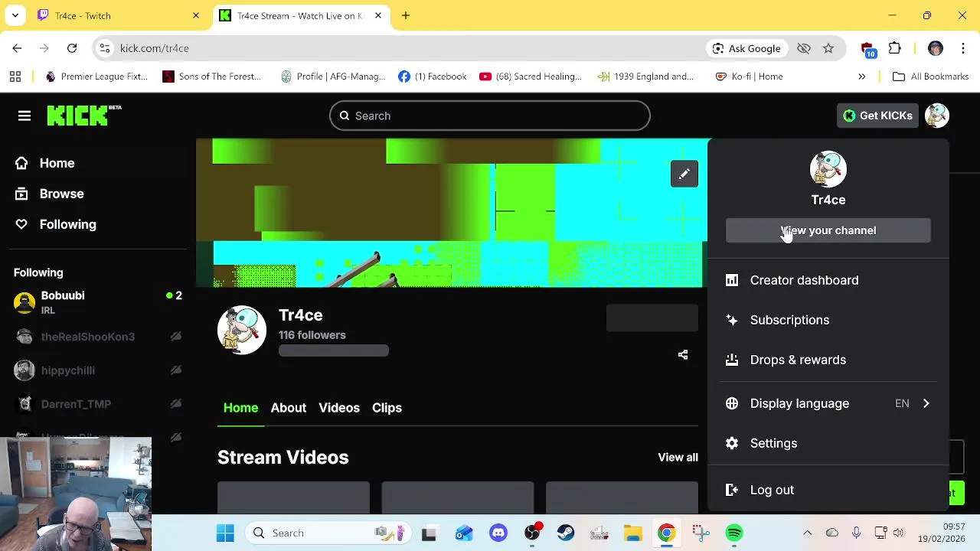
Task: Click the microphone tray icon
Action: (856, 533)
